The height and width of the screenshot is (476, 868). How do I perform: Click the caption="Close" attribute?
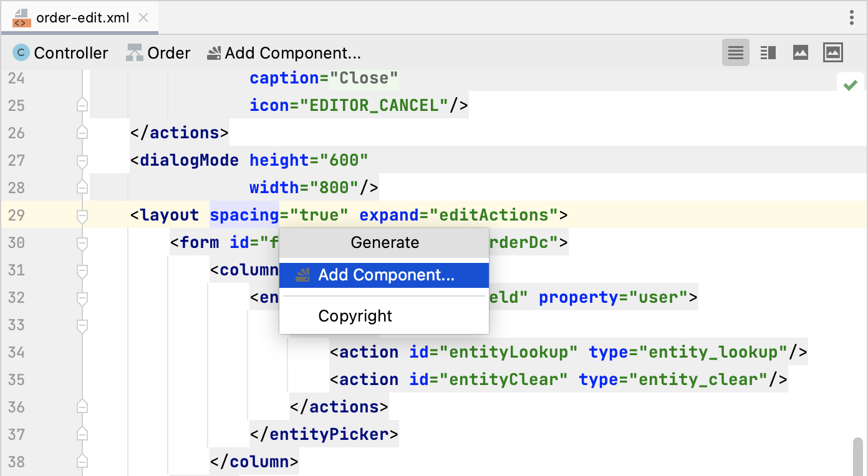[x=324, y=78]
